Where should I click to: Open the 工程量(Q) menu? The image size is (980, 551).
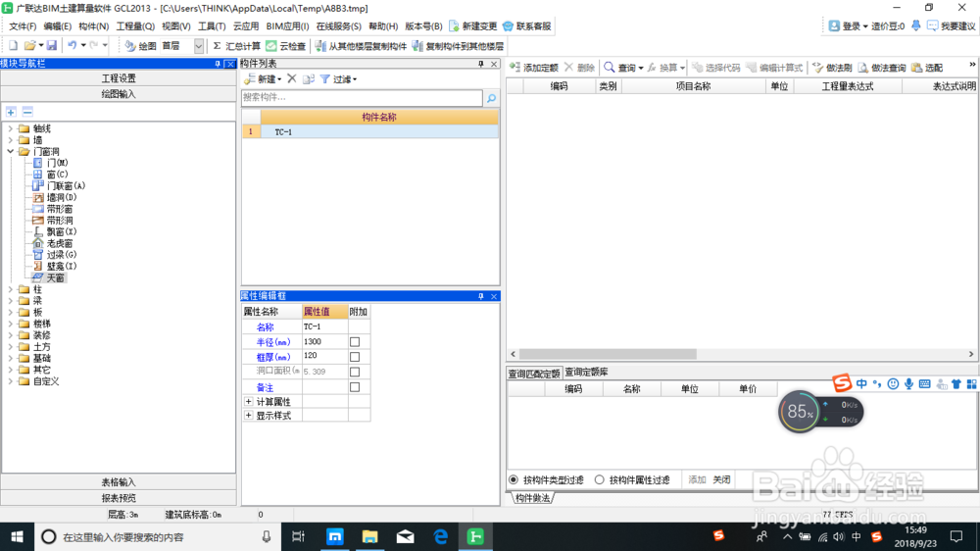(135, 26)
